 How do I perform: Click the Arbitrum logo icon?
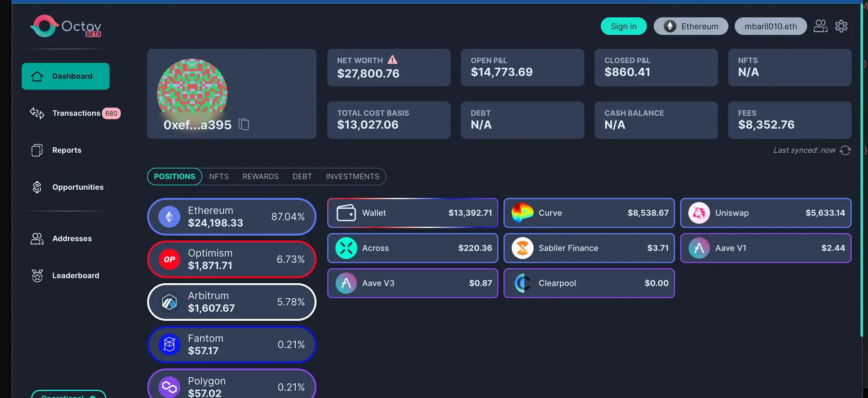click(x=170, y=302)
